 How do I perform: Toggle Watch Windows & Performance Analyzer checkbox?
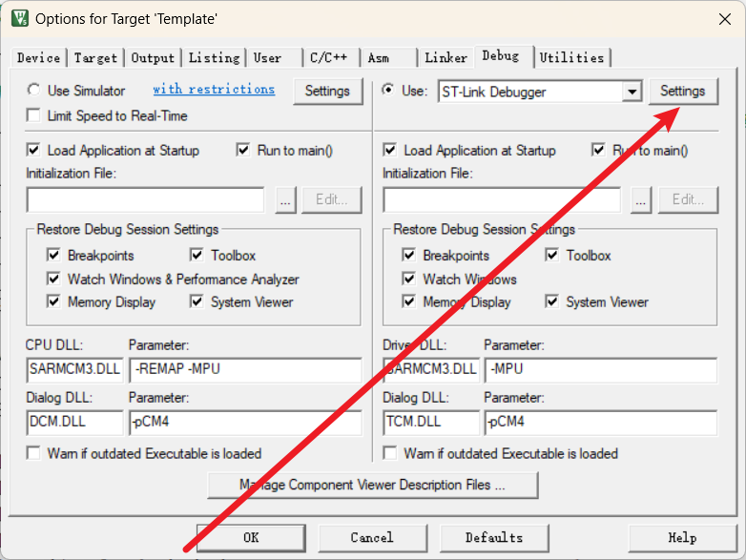point(53,279)
